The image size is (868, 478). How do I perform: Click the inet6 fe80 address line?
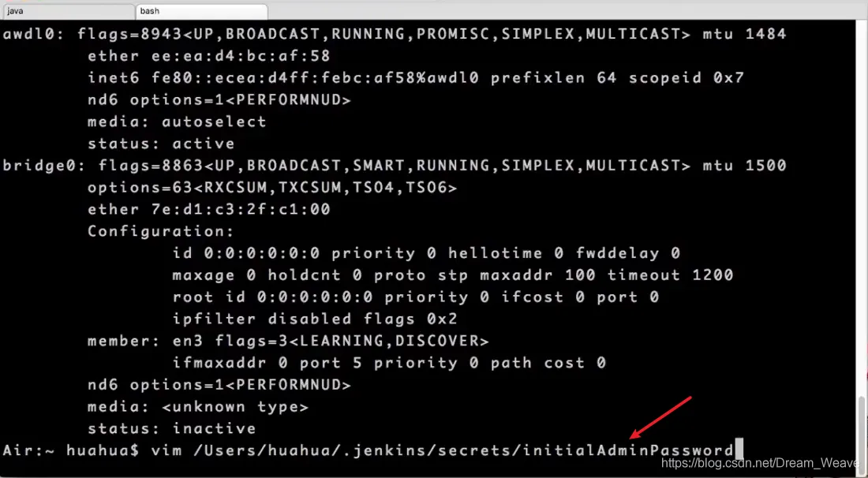pos(416,78)
